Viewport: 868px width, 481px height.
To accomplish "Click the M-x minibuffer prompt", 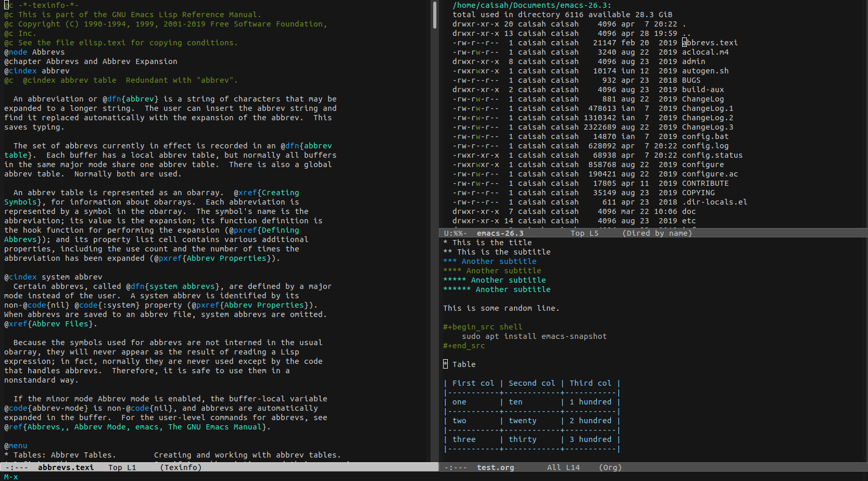I will (11, 477).
